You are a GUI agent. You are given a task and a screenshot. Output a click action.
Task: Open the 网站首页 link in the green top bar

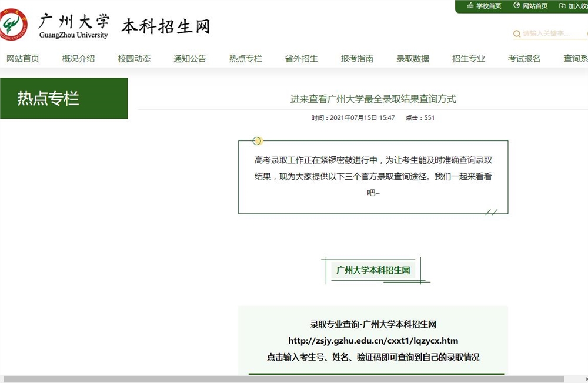point(535,6)
